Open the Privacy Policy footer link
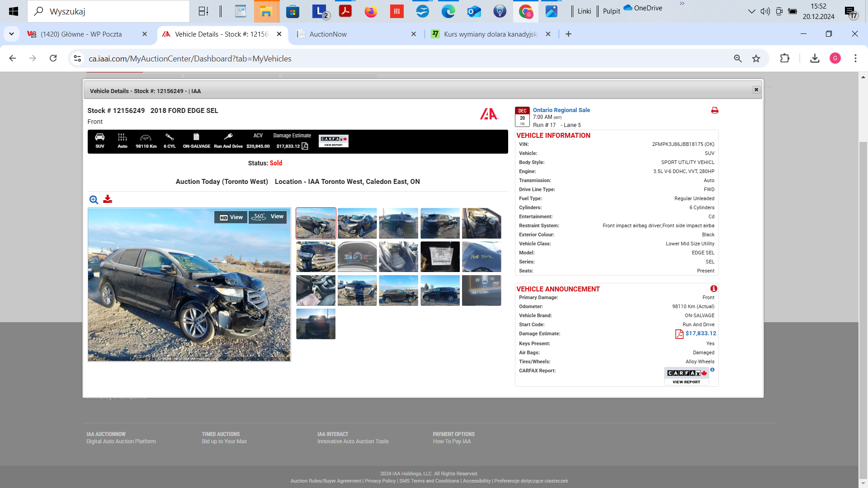The height and width of the screenshot is (488, 868). 380,481
